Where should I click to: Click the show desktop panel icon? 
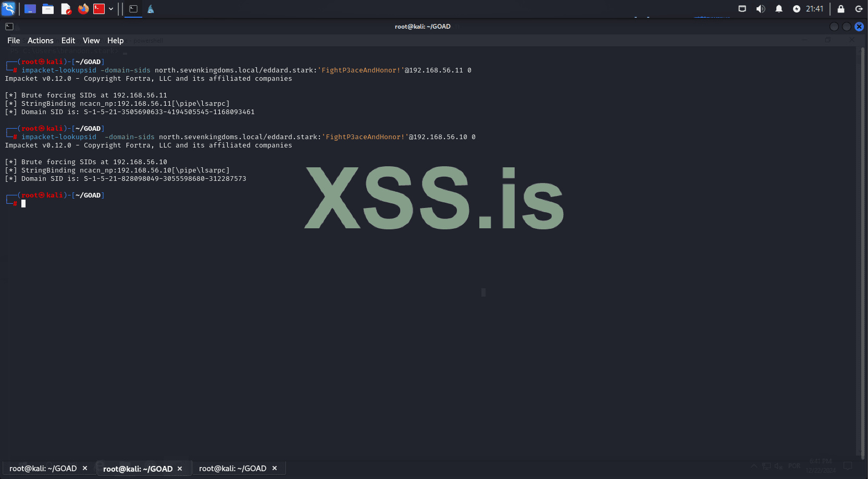(30, 9)
